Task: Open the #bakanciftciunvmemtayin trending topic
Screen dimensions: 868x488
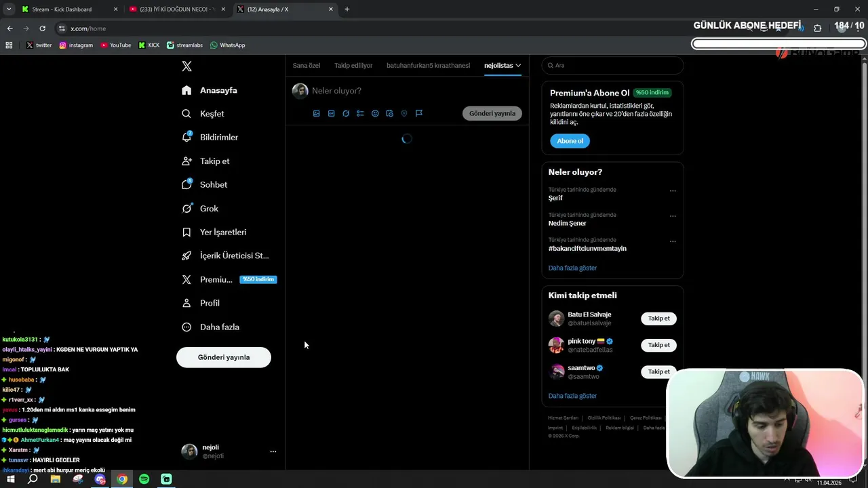Action: (587, 249)
